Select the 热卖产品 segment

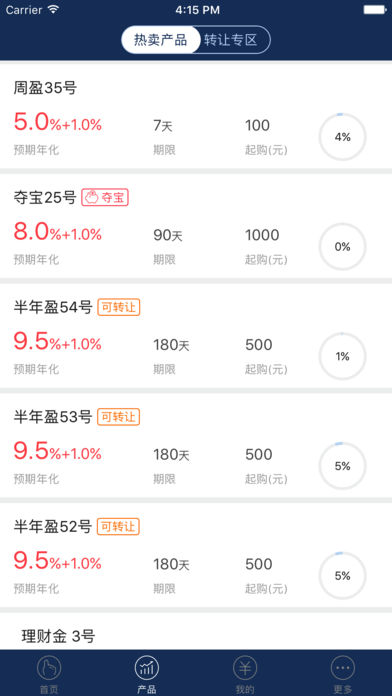tap(161, 40)
